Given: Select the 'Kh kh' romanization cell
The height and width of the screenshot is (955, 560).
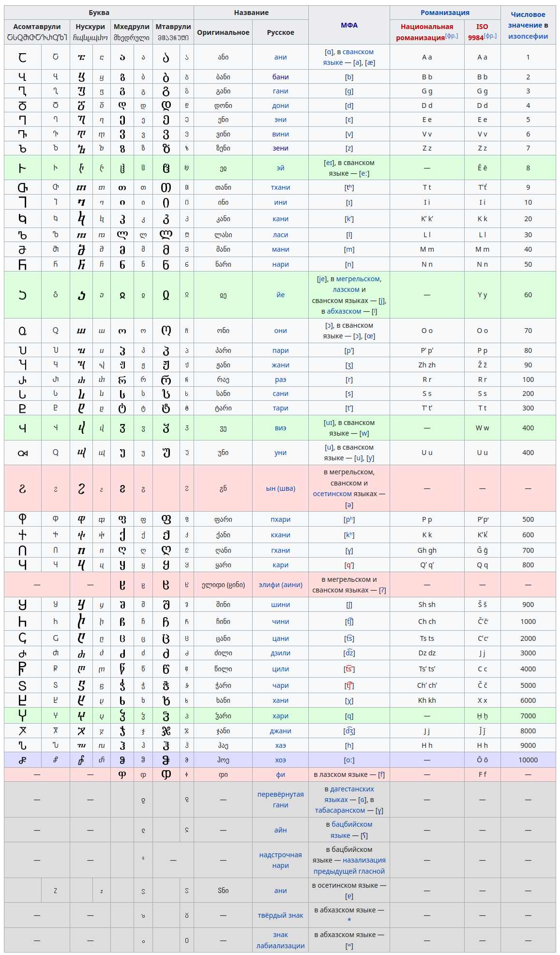Looking at the screenshot, I should (x=427, y=700).
